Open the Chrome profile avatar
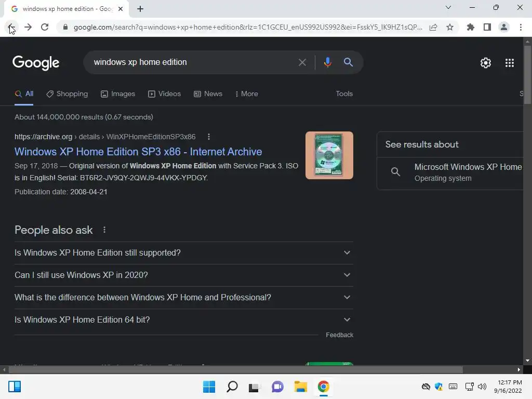The height and width of the screenshot is (399, 532). tap(504, 27)
